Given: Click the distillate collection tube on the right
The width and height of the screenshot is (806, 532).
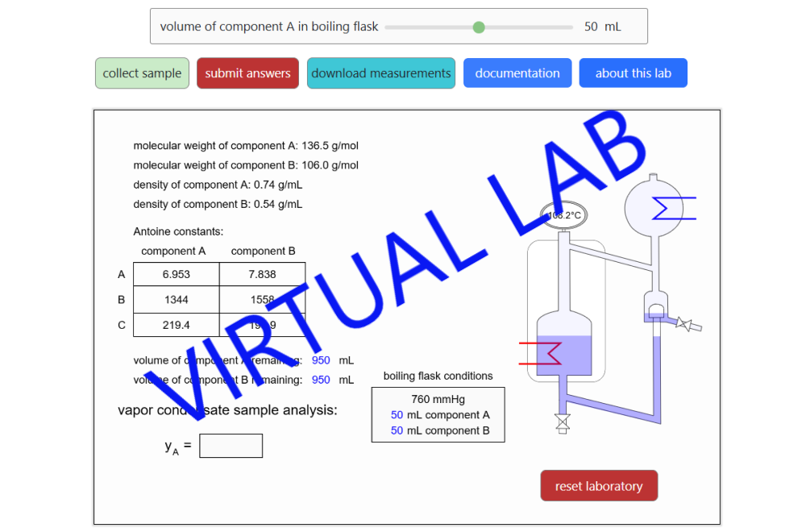Looking at the screenshot, I should (658, 379).
